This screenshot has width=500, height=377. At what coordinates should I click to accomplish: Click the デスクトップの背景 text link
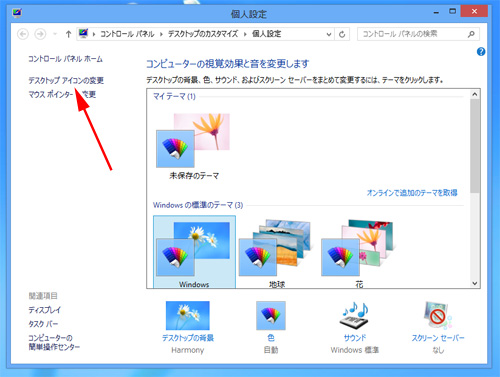point(188,338)
